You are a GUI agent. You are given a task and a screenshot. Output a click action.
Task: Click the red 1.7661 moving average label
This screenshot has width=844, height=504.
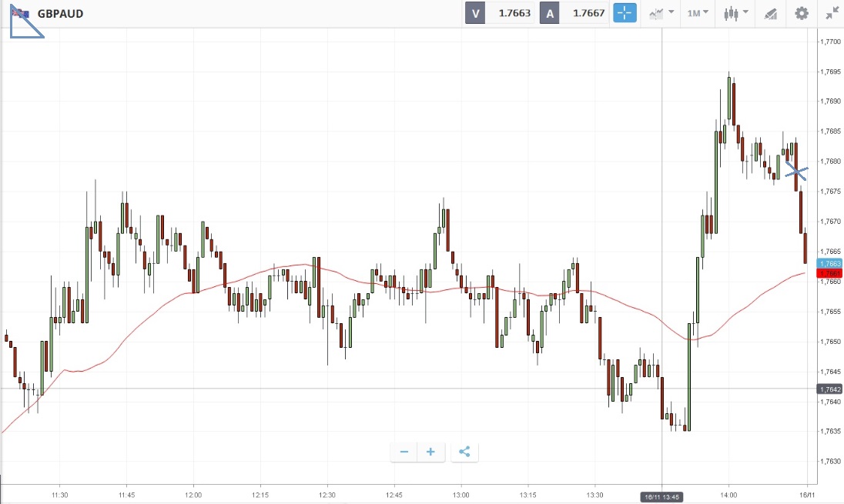pyautogui.click(x=830, y=273)
